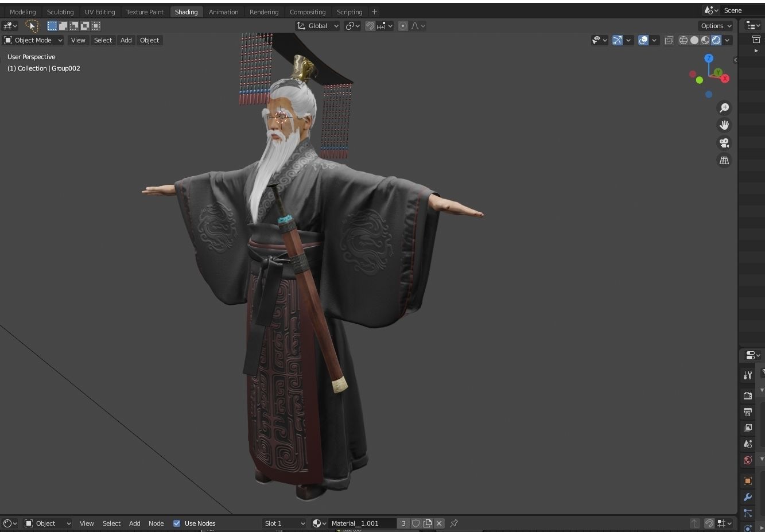
Task: Click the Material_1.001 name field
Action: 362,523
